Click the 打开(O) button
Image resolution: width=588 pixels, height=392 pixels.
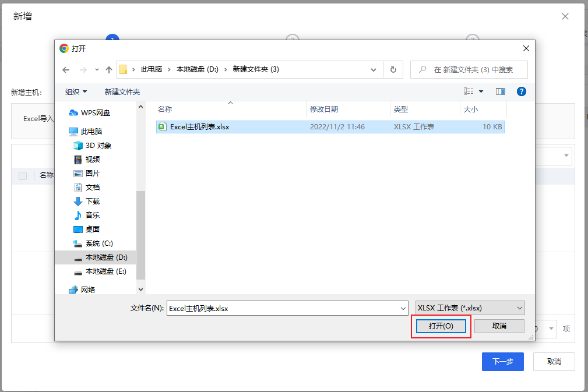(x=441, y=326)
